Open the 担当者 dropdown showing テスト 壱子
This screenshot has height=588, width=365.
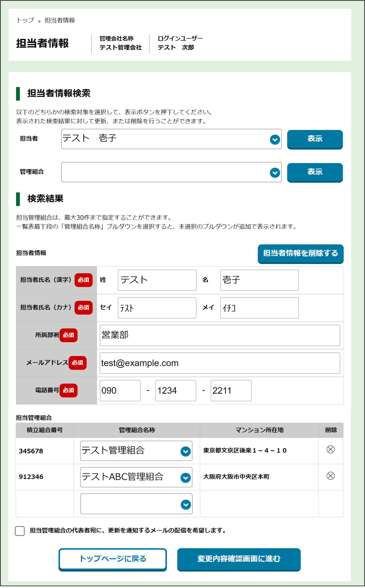click(x=171, y=139)
